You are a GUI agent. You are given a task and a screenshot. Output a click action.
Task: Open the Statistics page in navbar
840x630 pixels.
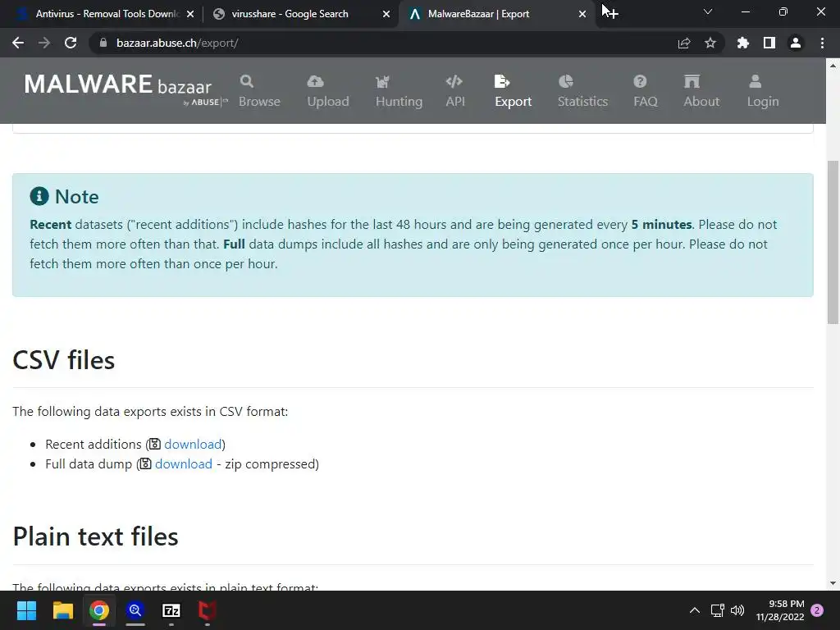[582, 91]
